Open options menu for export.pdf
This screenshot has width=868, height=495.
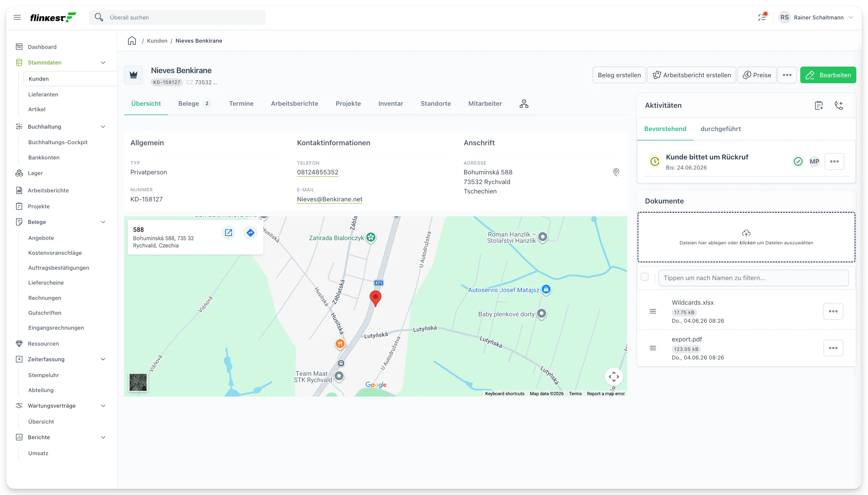833,348
